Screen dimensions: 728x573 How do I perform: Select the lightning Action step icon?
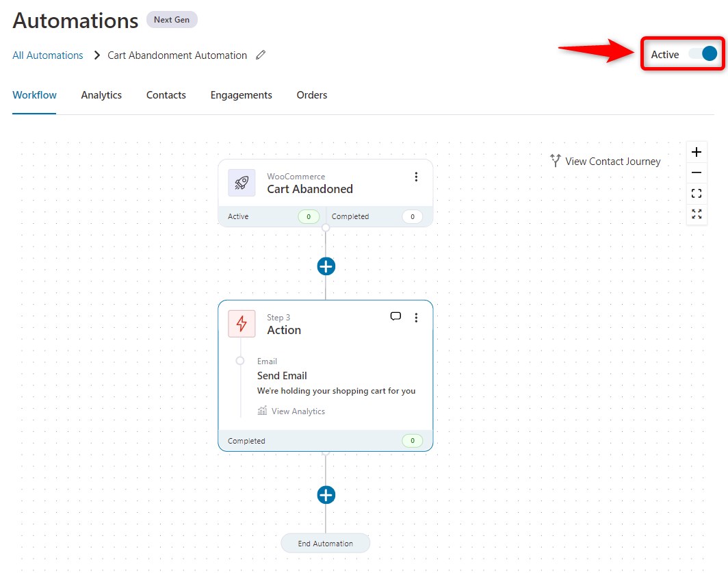(x=242, y=323)
